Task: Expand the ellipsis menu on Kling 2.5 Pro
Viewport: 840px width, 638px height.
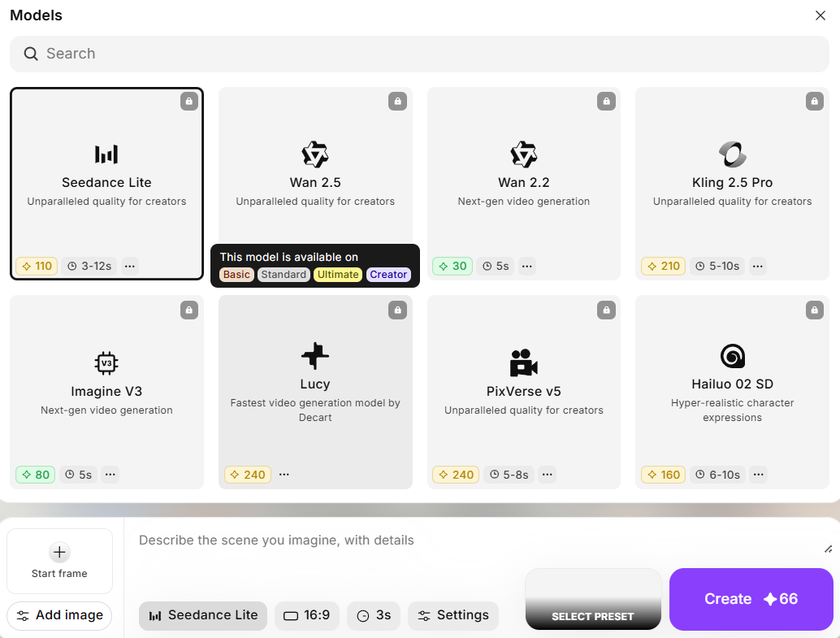Action: 758,266
